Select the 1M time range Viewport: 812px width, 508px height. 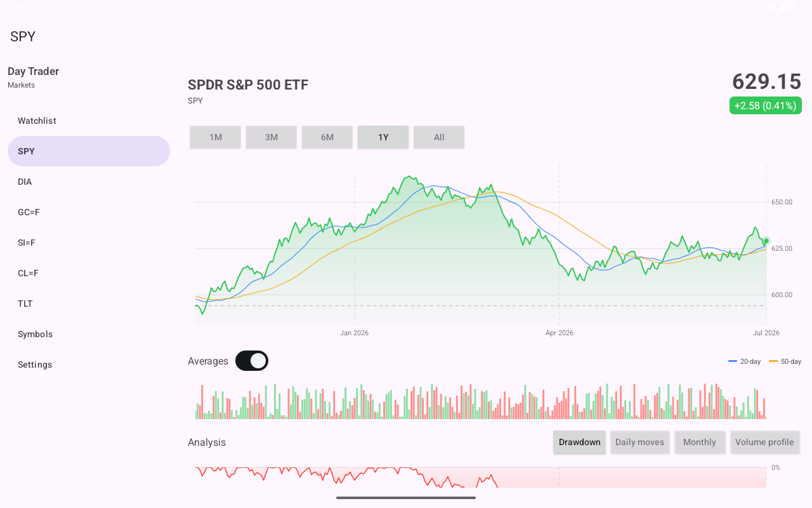pyautogui.click(x=216, y=137)
